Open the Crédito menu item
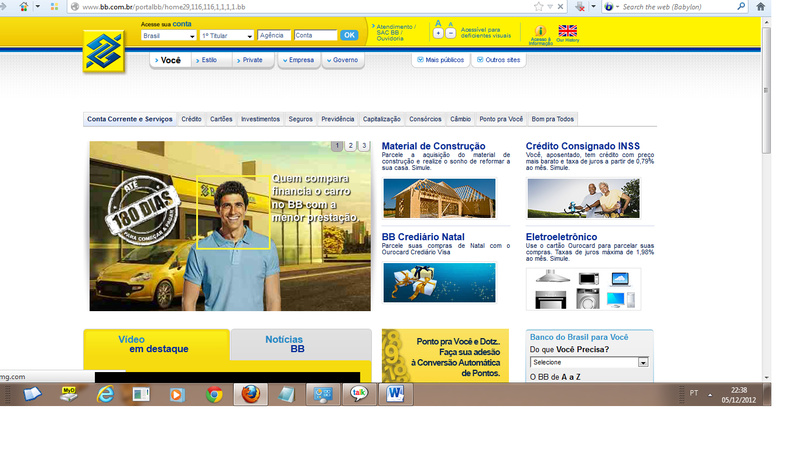Screen dimensions: 800x450 [191, 119]
